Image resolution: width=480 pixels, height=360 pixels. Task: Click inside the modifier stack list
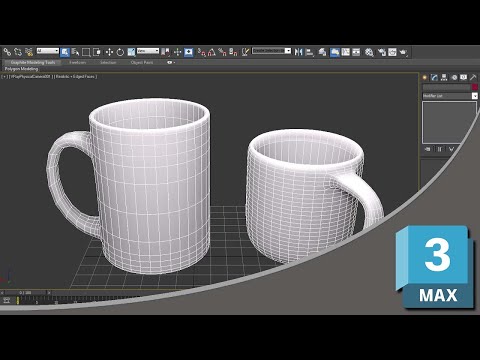pyautogui.click(x=449, y=122)
